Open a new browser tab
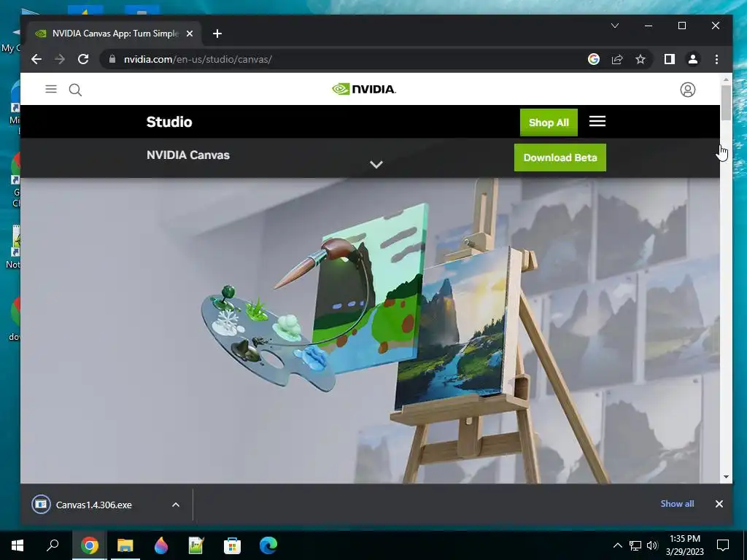 click(217, 34)
